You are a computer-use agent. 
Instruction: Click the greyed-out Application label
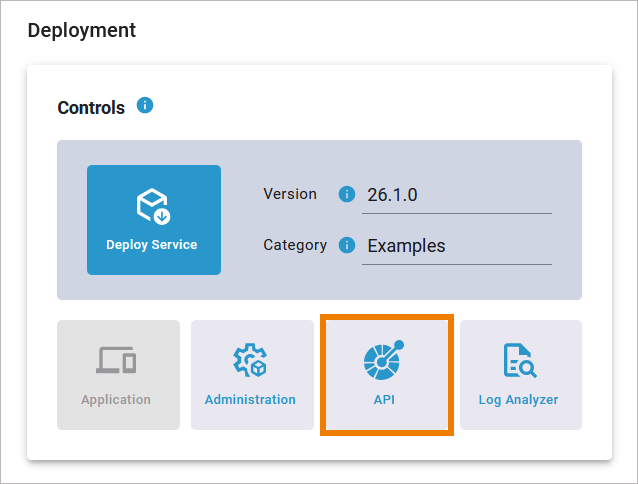point(116,400)
